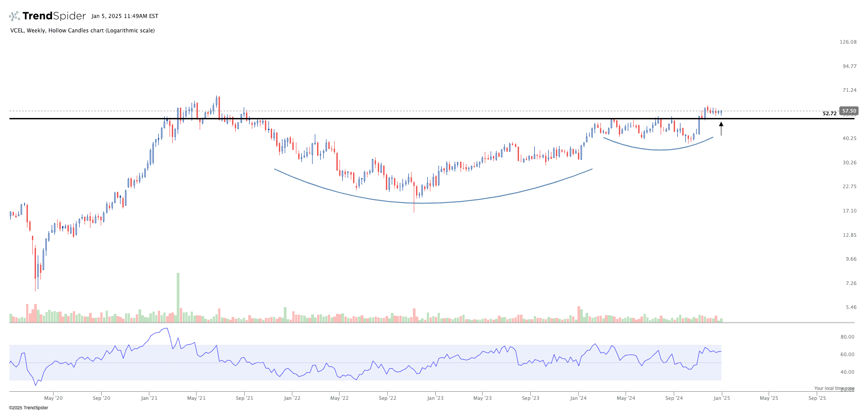Click the tallest green volume bar
868x412 pixels.
pyautogui.click(x=178, y=297)
